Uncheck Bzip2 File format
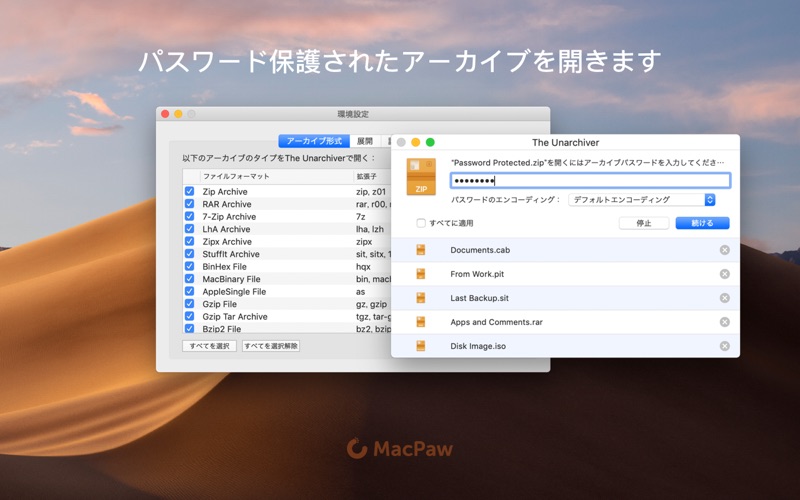 pos(189,329)
